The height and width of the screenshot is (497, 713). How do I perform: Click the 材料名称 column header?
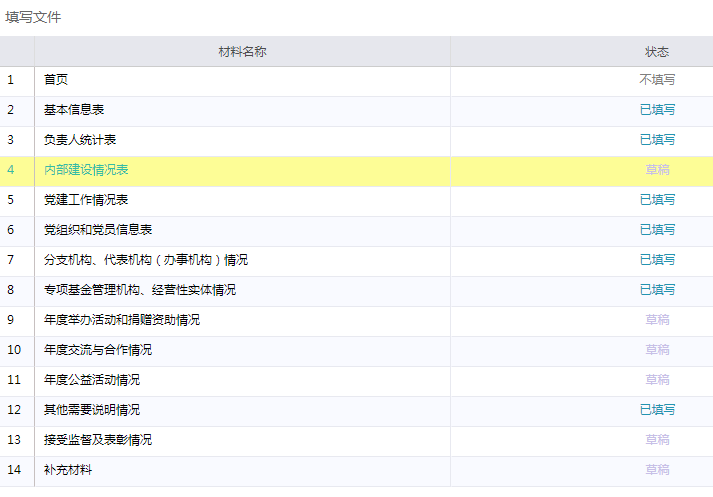tap(242, 51)
